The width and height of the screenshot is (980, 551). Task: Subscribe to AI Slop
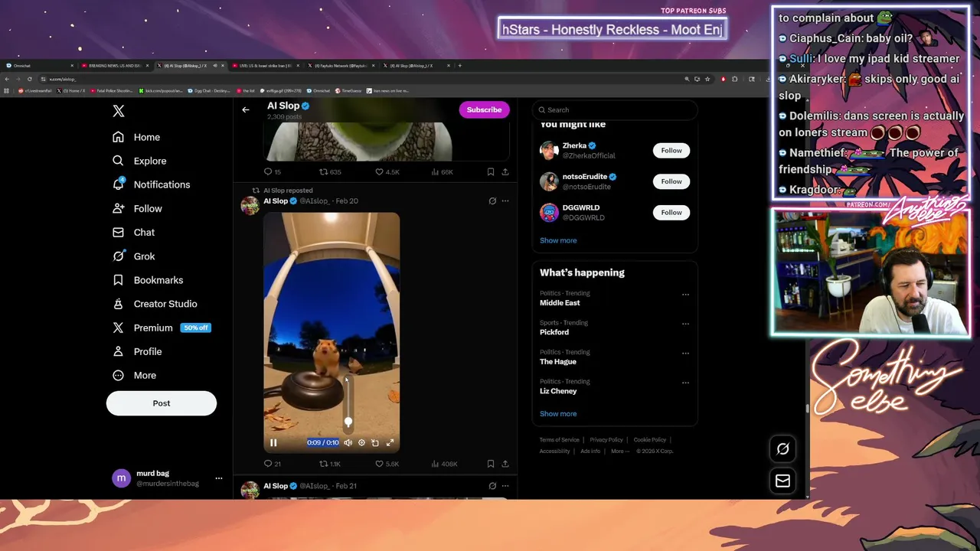tap(484, 109)
